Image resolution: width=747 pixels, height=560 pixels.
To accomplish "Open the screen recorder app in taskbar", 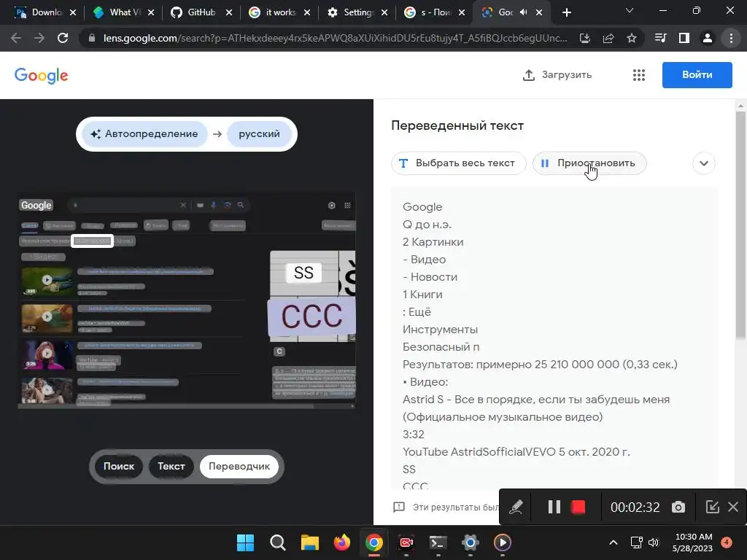I will [x=406, y=542].
